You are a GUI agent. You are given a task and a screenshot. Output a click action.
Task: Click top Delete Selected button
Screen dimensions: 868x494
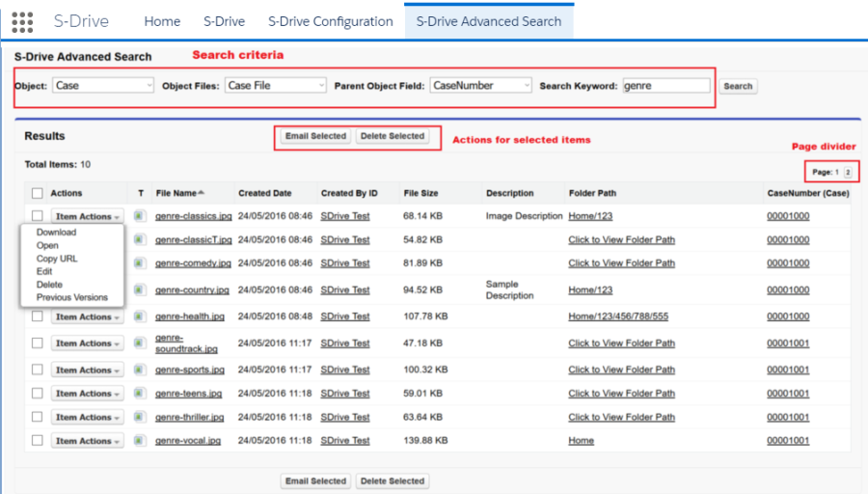393,136
